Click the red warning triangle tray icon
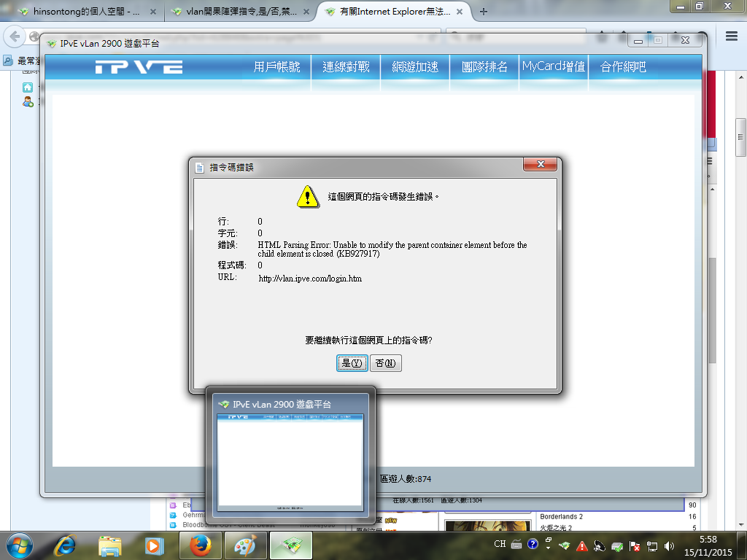This screenshot has height=560, width=747. tap(581, 545)
